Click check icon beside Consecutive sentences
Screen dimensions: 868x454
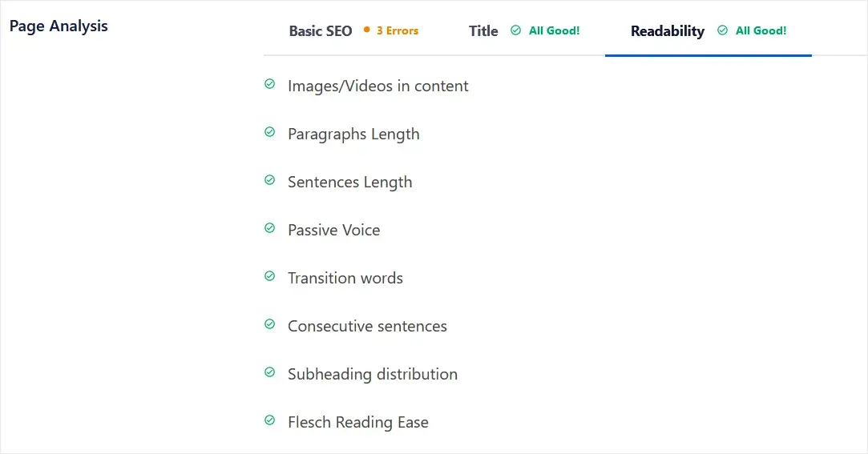tap(269, 324)
